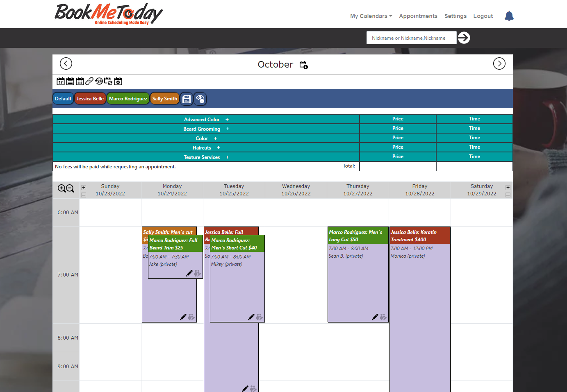Image resolution: width=567 pixels, height=392 pixels.
Task: Open the My Calendars dropdown
Action: pos(370,16)
